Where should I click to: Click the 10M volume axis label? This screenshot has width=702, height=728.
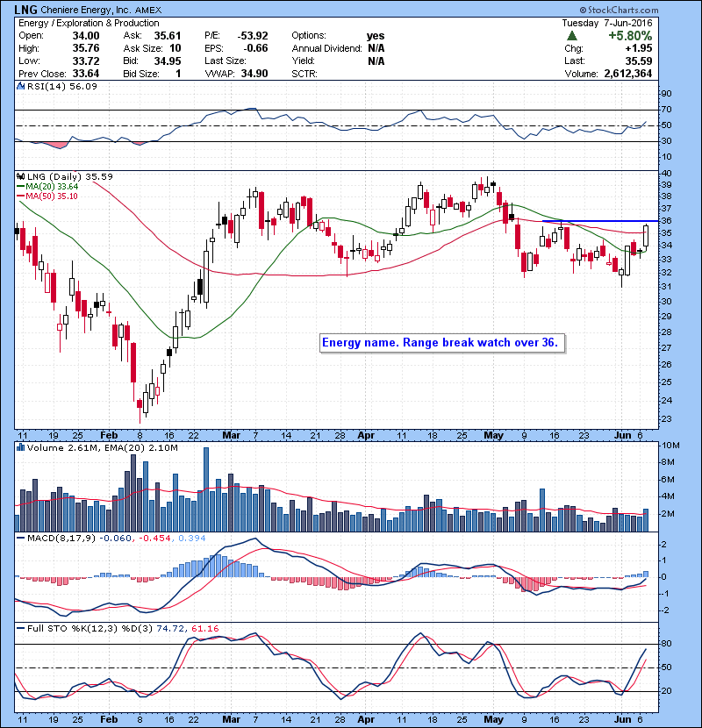pos(670,446)
